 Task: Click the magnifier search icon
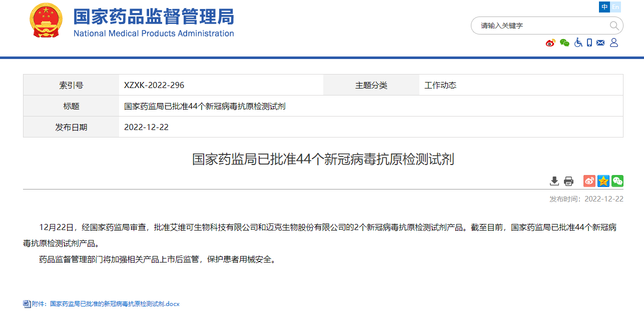coord(614,25)
